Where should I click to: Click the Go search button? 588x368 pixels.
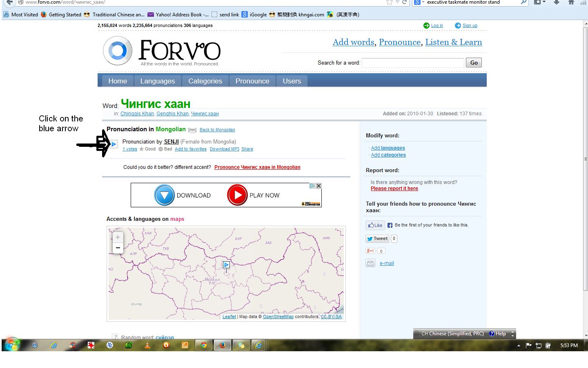[x=474, y=63]
